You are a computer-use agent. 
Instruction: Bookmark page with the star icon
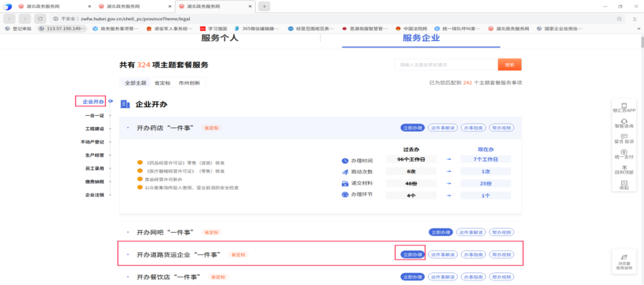tap(619, 18)
